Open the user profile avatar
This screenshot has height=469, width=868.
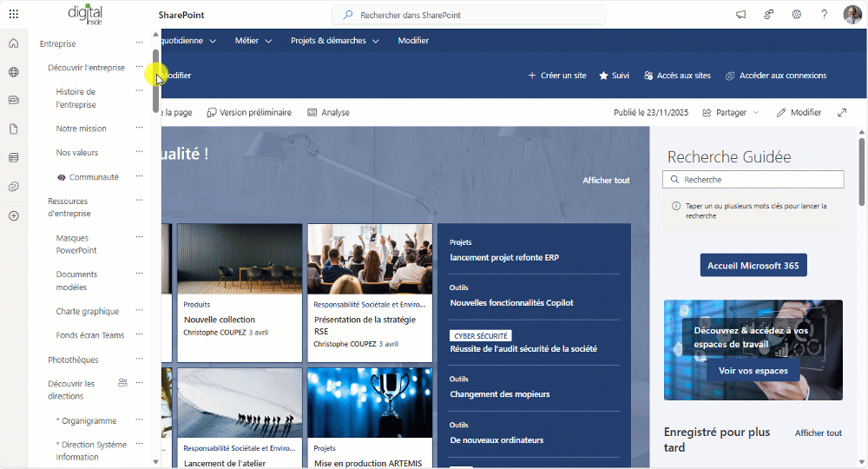coord(852,15)
